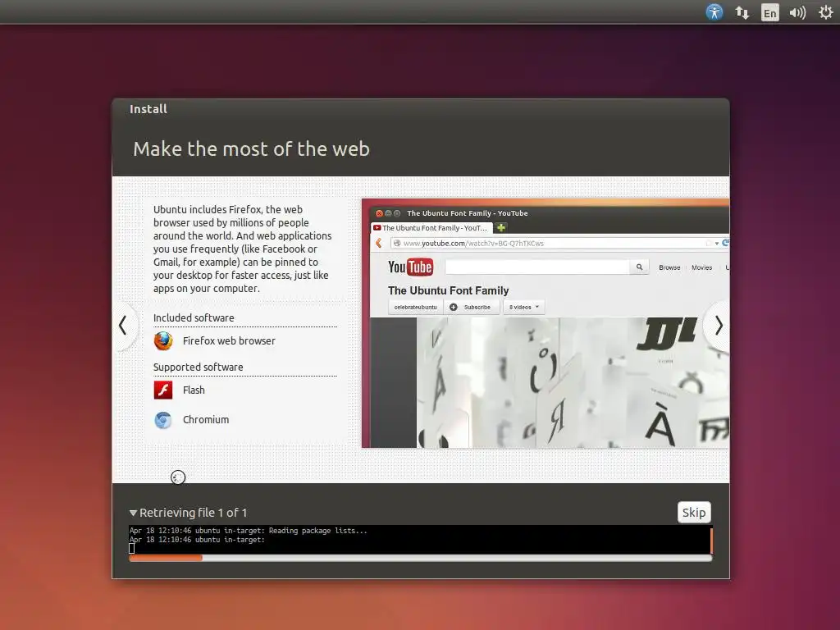Click the Included software heading
The height and width of the screenshot is (630, 840).
(194, 317)
